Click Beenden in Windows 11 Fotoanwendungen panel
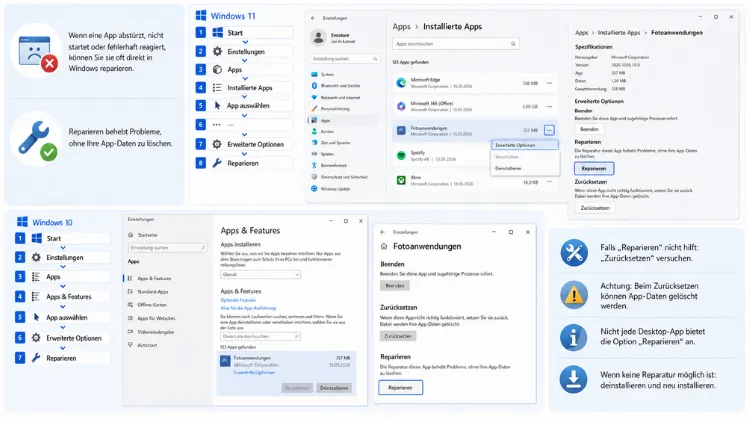The height and width of the screenshot is (422, 750). click(589, 129)
